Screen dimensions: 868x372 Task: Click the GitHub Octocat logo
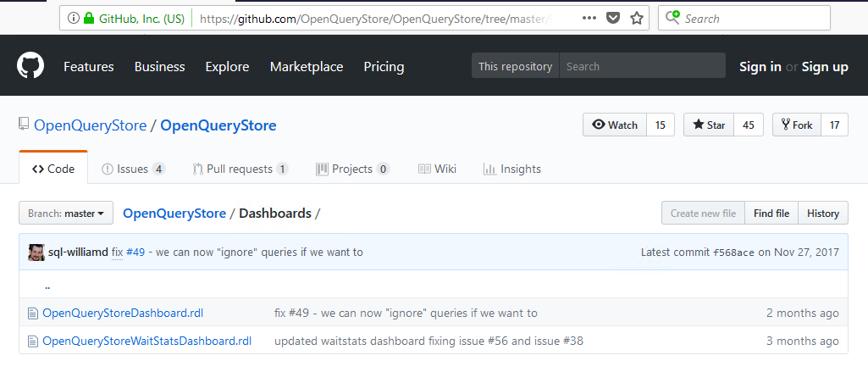click(x=30, y=66)
